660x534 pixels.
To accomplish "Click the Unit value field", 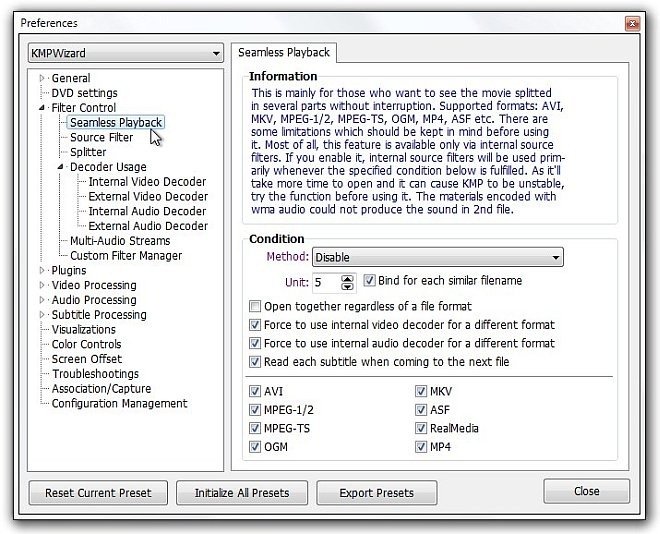I will point(327,282).
